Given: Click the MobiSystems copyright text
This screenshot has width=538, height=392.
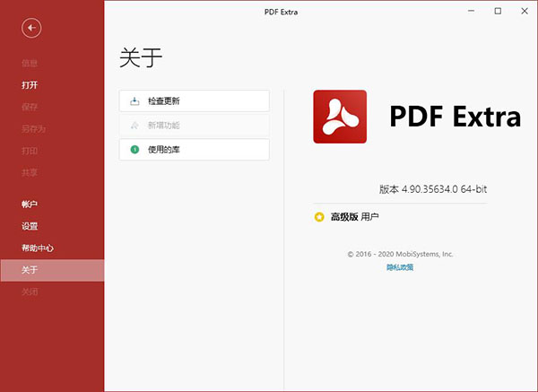Looking at the screenshot, I should pos(400,254).
